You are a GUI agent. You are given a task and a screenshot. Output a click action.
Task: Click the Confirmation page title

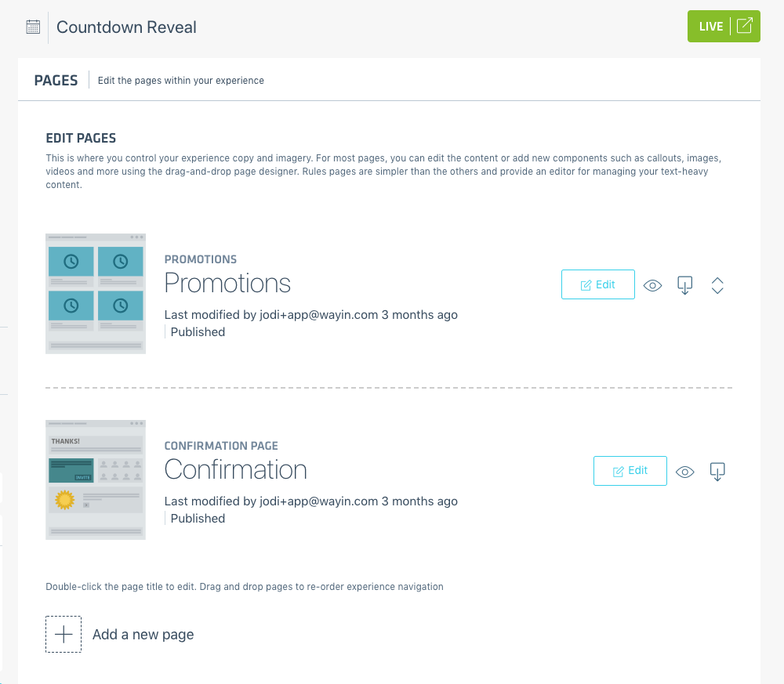pos(235,469)
